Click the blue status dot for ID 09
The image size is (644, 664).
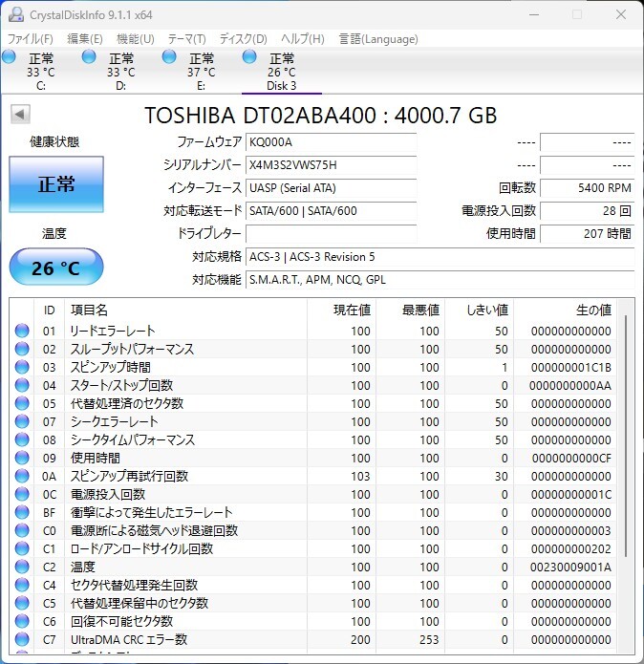pos(22,459)
